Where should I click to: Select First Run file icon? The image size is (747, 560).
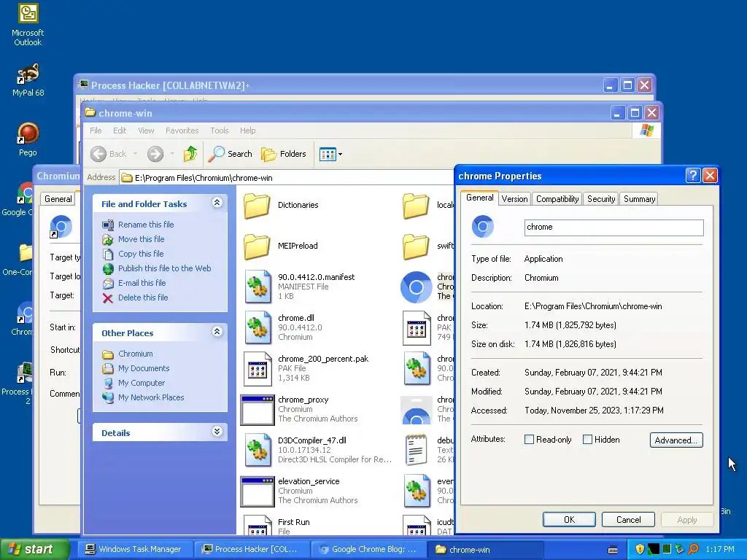point(258,525)
